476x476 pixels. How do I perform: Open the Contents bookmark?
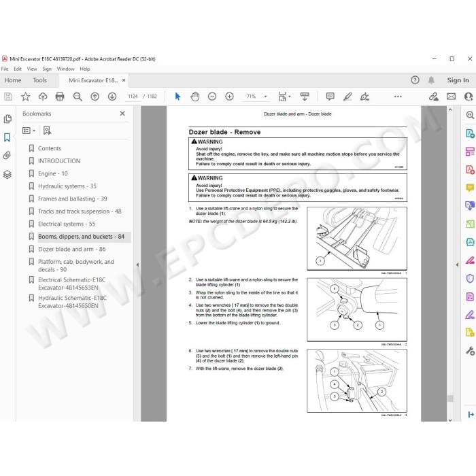tap(50, 148)
